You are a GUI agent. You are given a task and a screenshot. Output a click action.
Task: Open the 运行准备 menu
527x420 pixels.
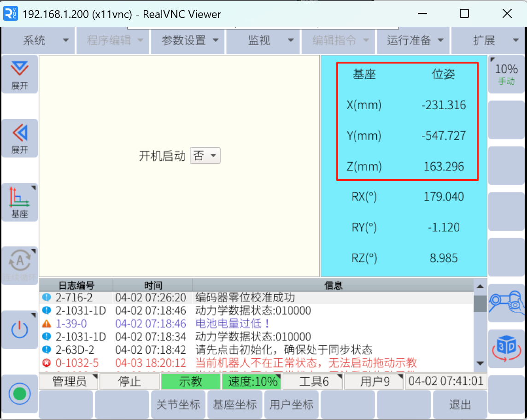415,41
